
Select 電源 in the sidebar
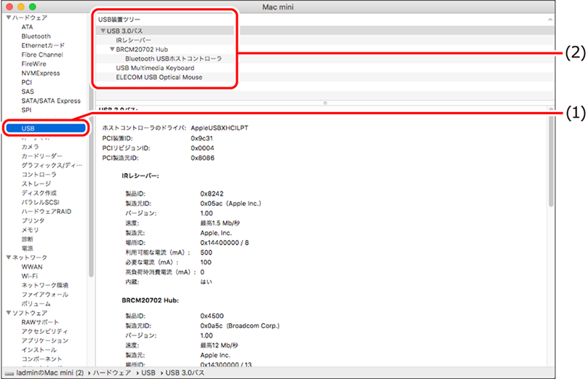(x=28, y=248)
